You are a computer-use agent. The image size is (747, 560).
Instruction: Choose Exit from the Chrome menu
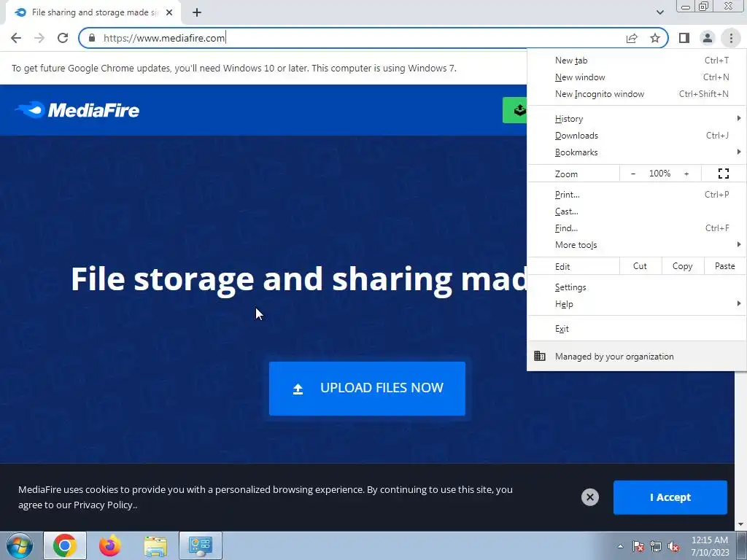click(636, 329)
